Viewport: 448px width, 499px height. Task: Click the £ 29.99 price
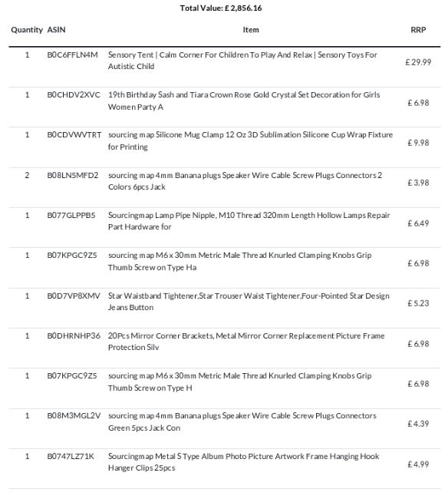coord(418,62)
